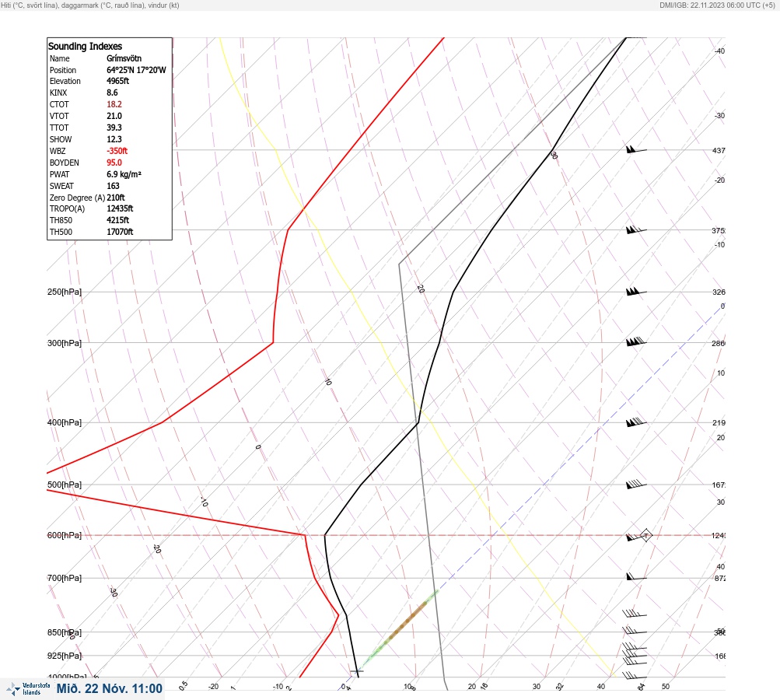Screen dimensions: 780x700
Task: Click the 'DMI/IGB: 22.11.2023 06:00 UTC (+5)' header
Action: pyautogui.click(x=717, y=5)
